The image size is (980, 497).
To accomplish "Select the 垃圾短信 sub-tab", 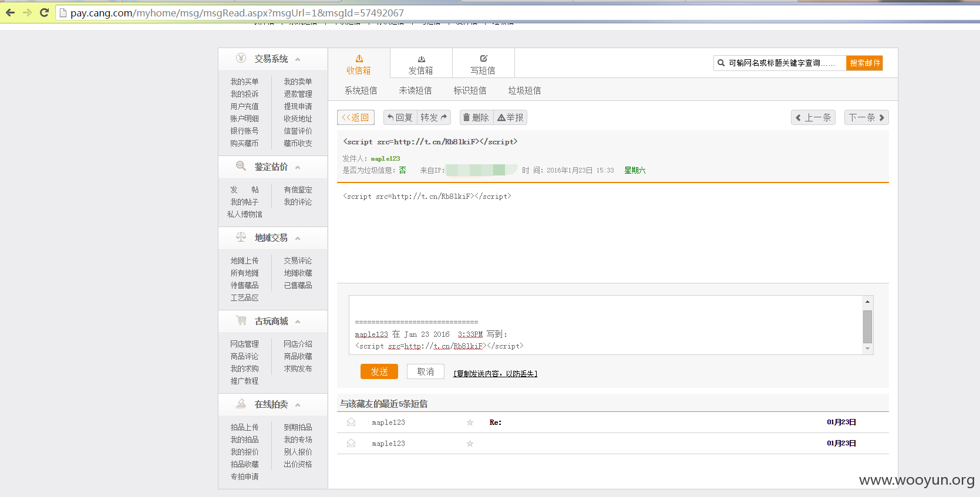I will coord(524,90).
